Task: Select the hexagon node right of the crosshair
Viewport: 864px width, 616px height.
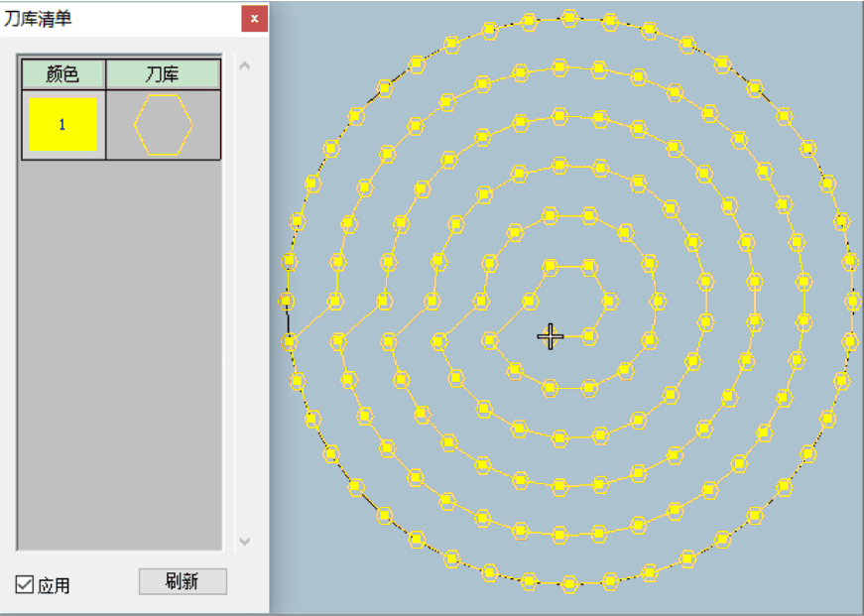Action: tap(589, 336)
